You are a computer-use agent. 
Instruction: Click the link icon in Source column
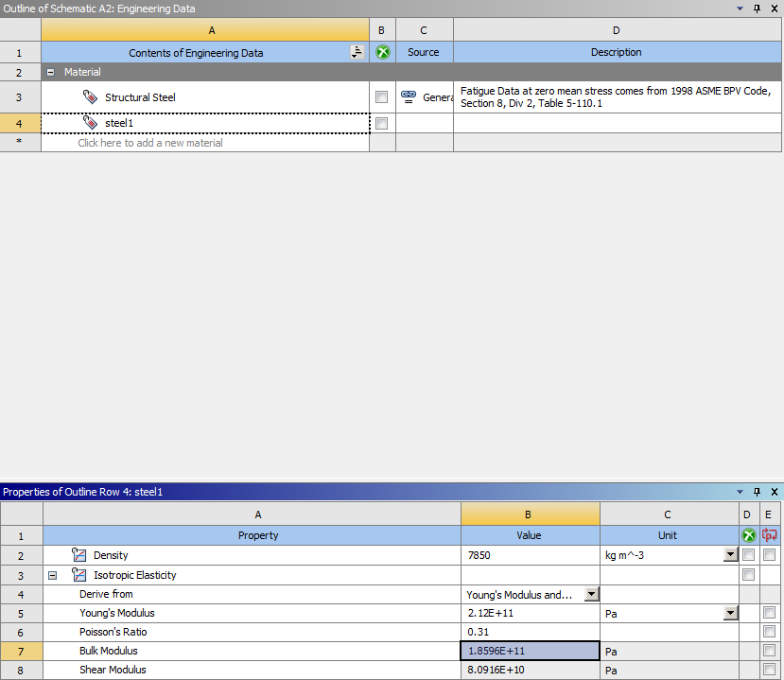(409, 96)
